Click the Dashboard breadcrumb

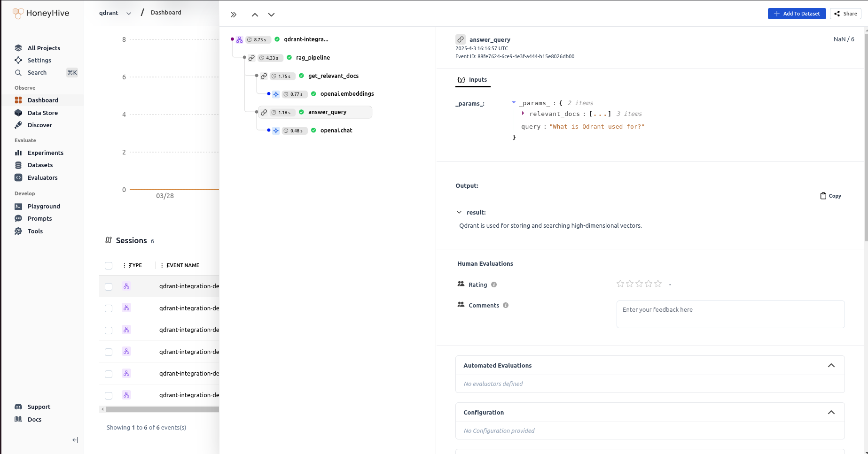(x=166, y=13)
